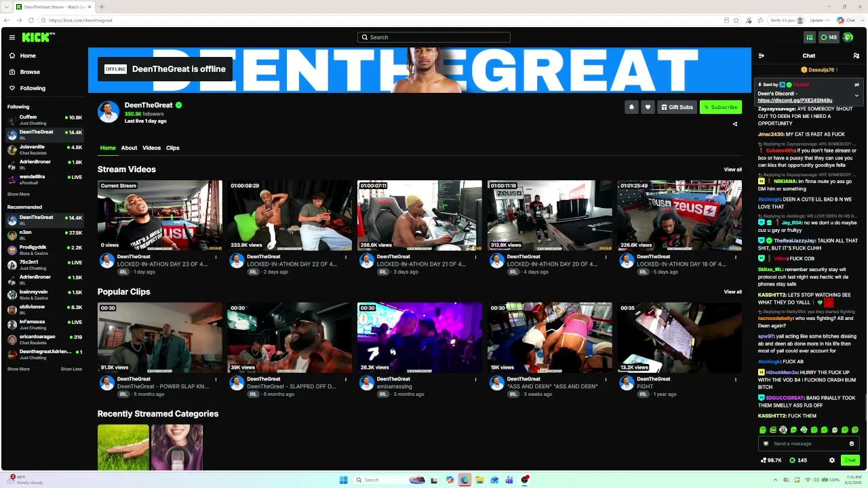Collapse Recommended list with Show Less
Image resolution: width=868 pixels, height=488 pixels.
(71, 369)
